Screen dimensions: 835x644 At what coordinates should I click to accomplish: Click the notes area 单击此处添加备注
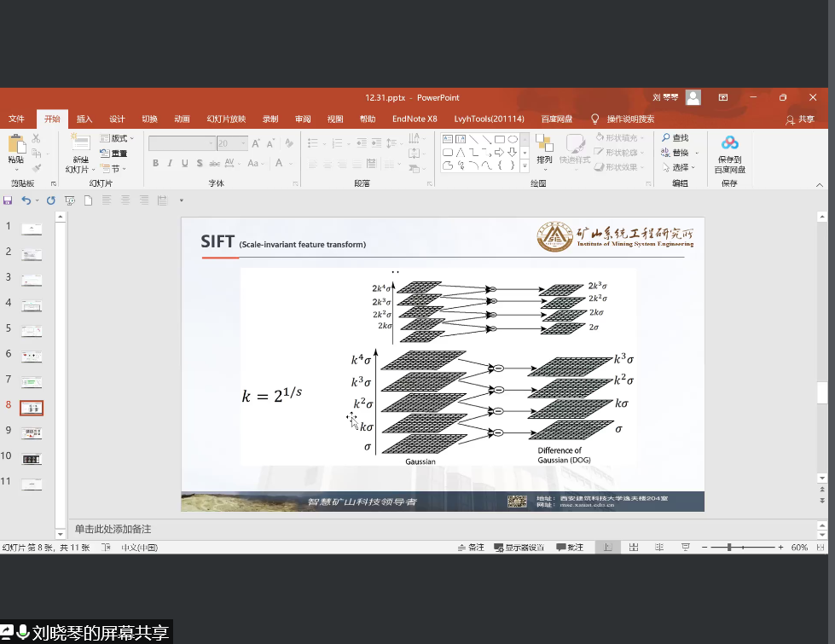(x=113, y=529)
